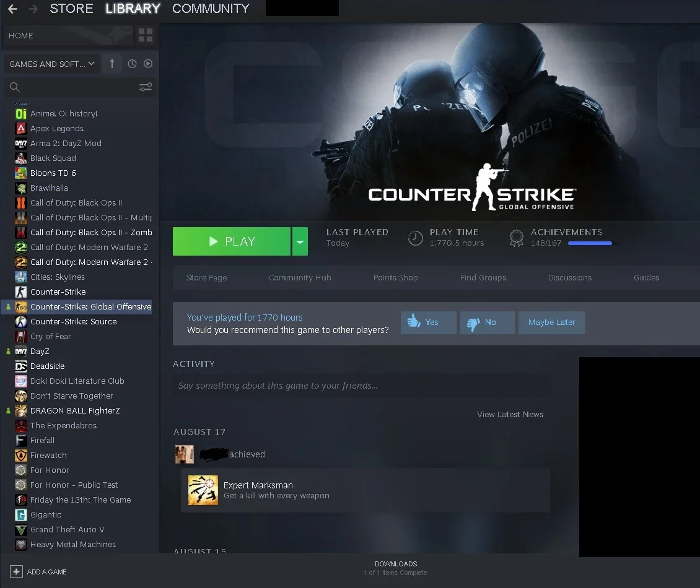The width and height of the screenshot is (700, 588).
Task: Click the library search field
Action: (81, 87)
